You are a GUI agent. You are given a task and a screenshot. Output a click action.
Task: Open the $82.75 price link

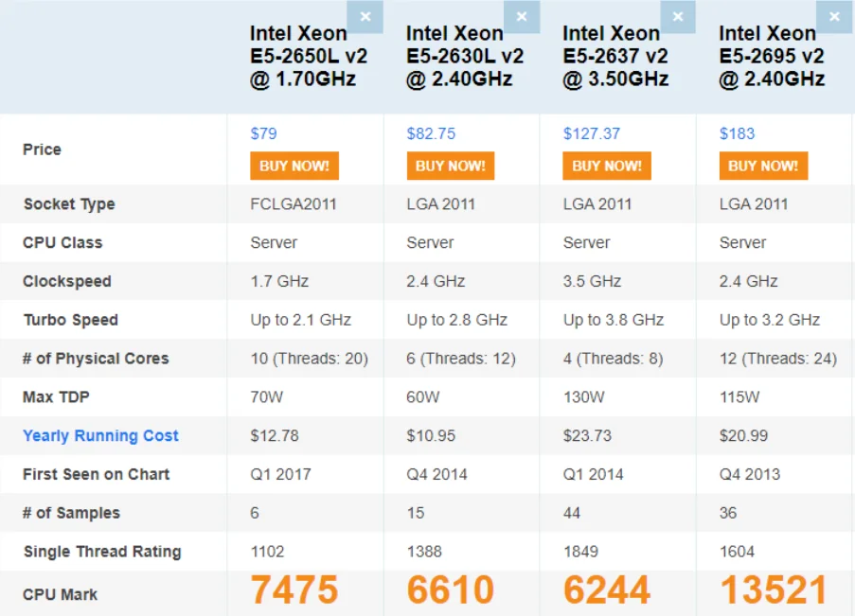[431, 133]
